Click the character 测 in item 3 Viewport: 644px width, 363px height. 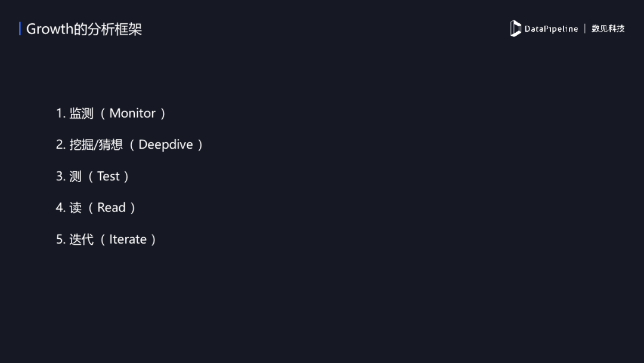click(x=75, y=177)
